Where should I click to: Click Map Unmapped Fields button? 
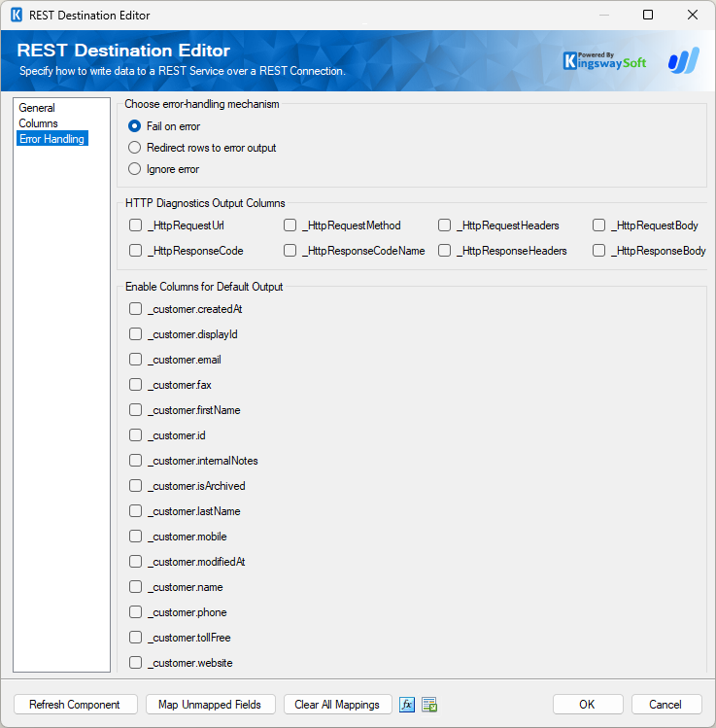[x=210, y=705]
